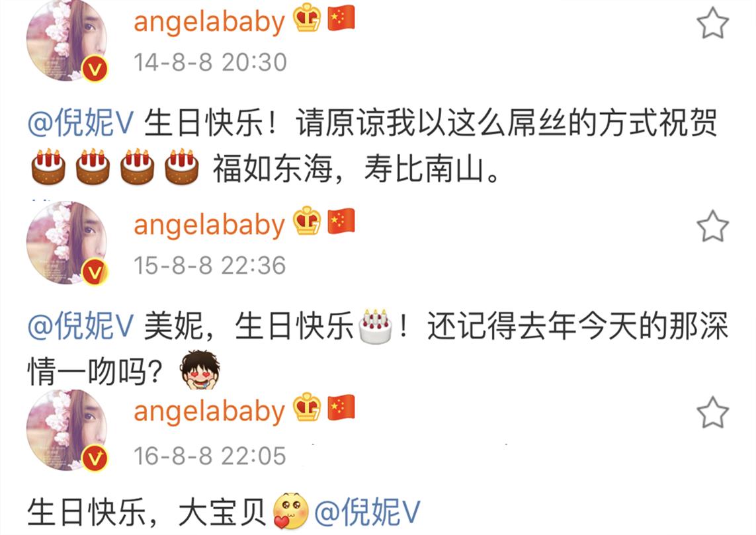756x535 pixels.
Task: Click verified V badge on first avatar
Action: 95,69
